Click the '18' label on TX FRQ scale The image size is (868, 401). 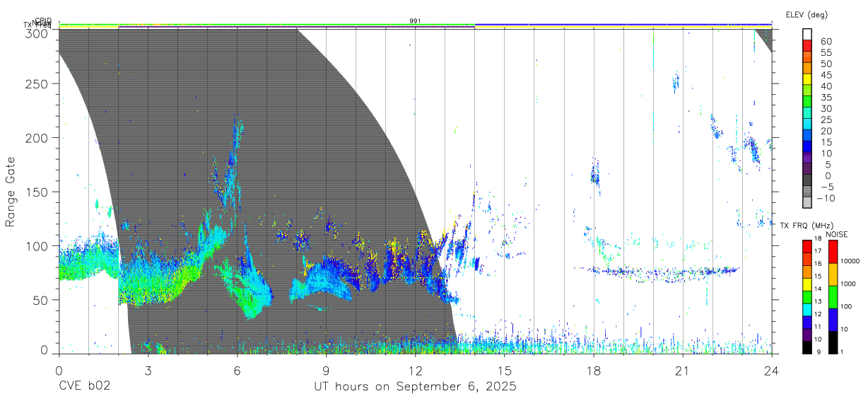coord(818,238)
